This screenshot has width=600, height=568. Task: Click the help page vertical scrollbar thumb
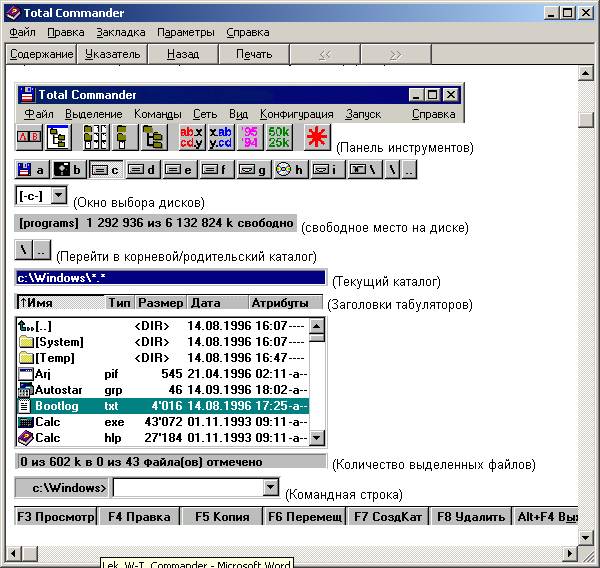(x=585, y=120)
